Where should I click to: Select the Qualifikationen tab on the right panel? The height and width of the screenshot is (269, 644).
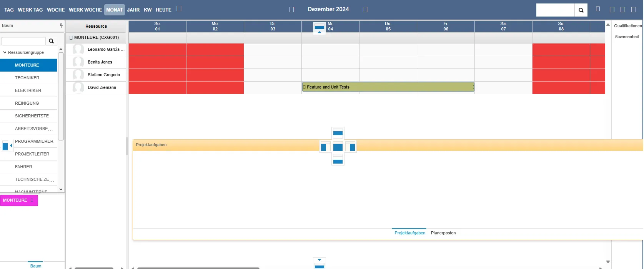pos(627,26)
